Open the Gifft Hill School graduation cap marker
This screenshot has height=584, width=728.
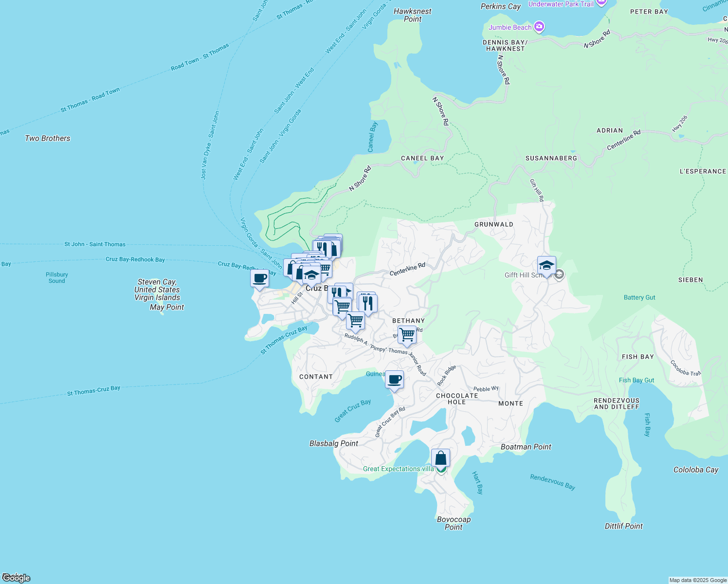[x=546, y=265]
